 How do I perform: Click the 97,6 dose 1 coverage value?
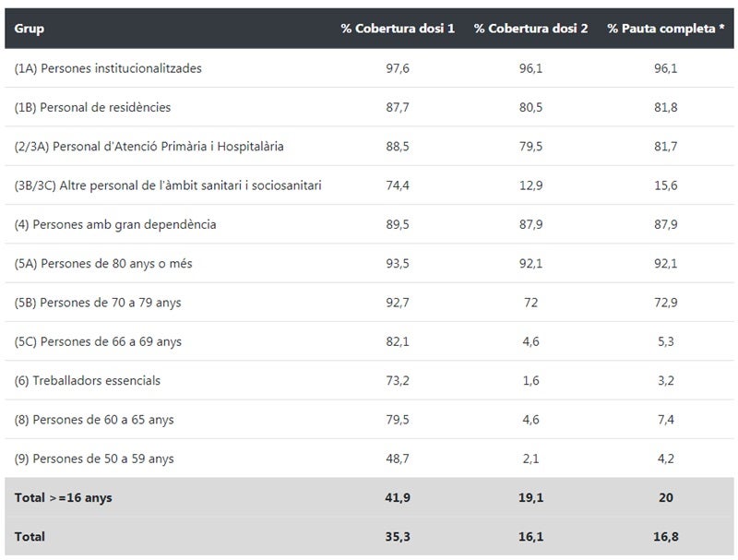tap(398, 68)
